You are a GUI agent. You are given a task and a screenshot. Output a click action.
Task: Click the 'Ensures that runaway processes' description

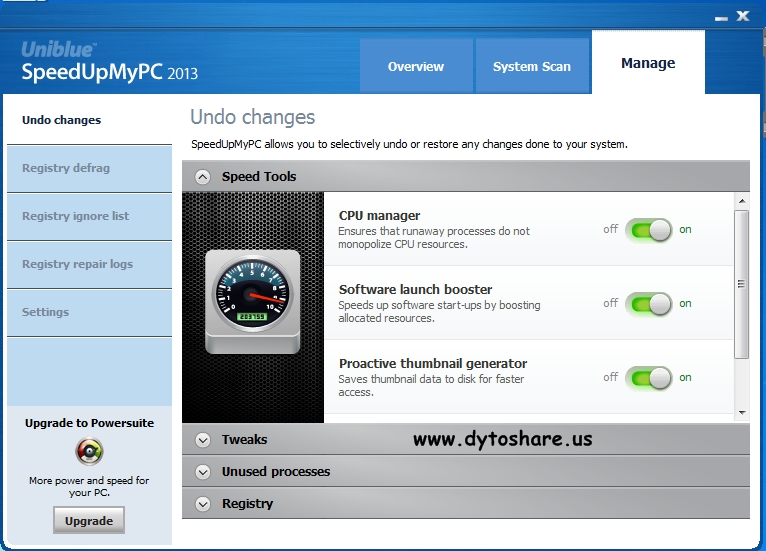click(x=434, y=237)
